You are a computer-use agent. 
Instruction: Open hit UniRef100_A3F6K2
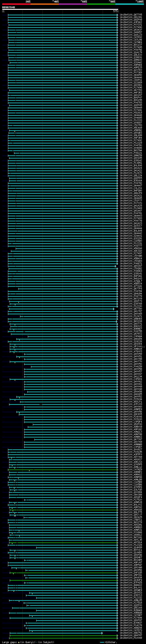click(131, 22)
